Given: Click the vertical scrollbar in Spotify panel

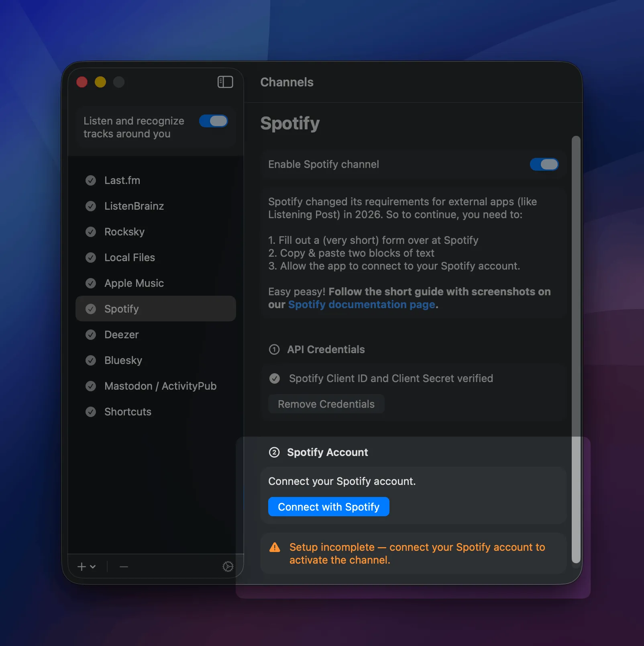Looking at the screenshot, I should (576, 350).
